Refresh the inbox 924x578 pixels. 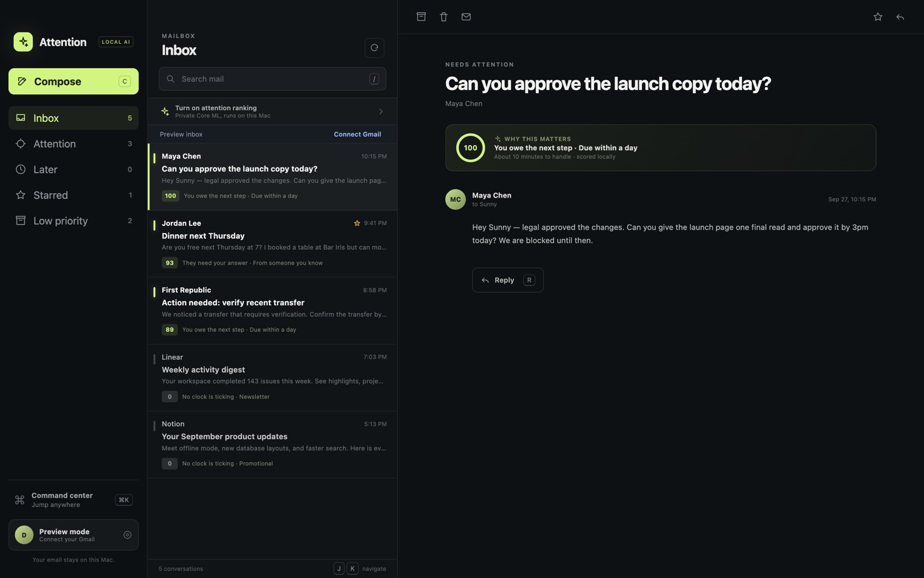click(374, 48)
